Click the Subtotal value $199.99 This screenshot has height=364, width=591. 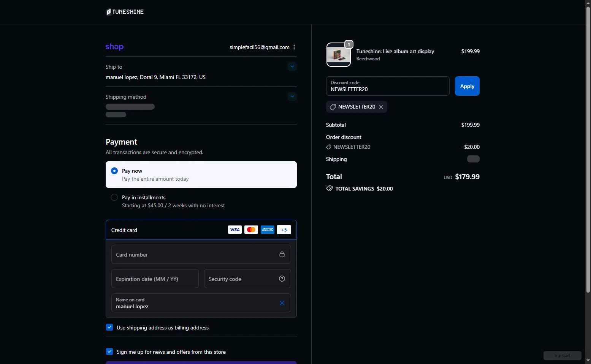[471, 125]
